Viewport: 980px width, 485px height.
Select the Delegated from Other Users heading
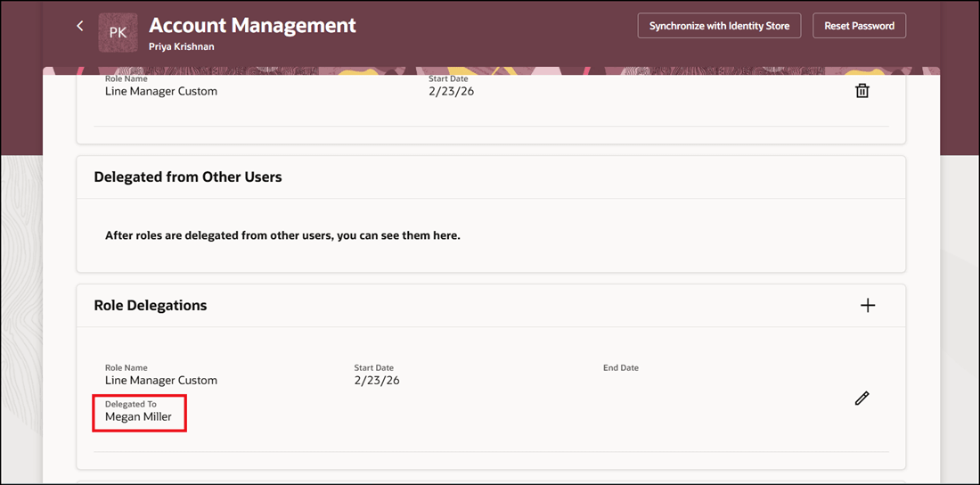(x=187, y=177)
